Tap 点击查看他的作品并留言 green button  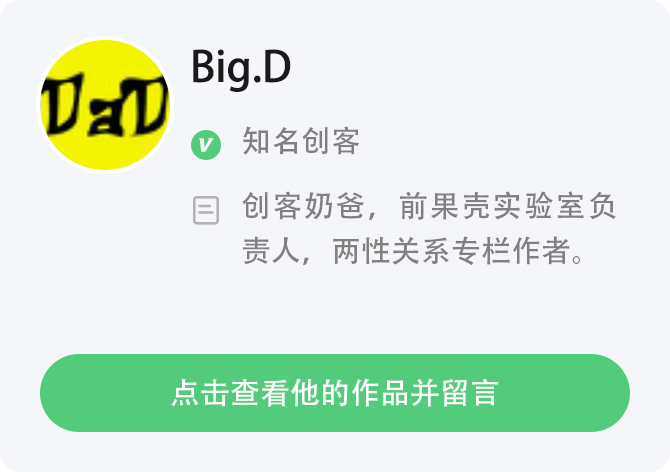335,393
